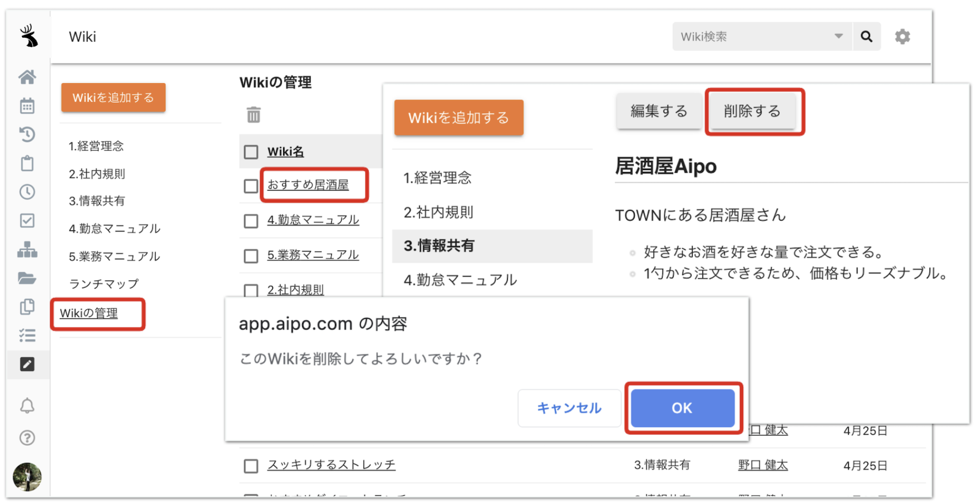
Task: Open the user avatar photo
Action: click(x=27, y=477)
